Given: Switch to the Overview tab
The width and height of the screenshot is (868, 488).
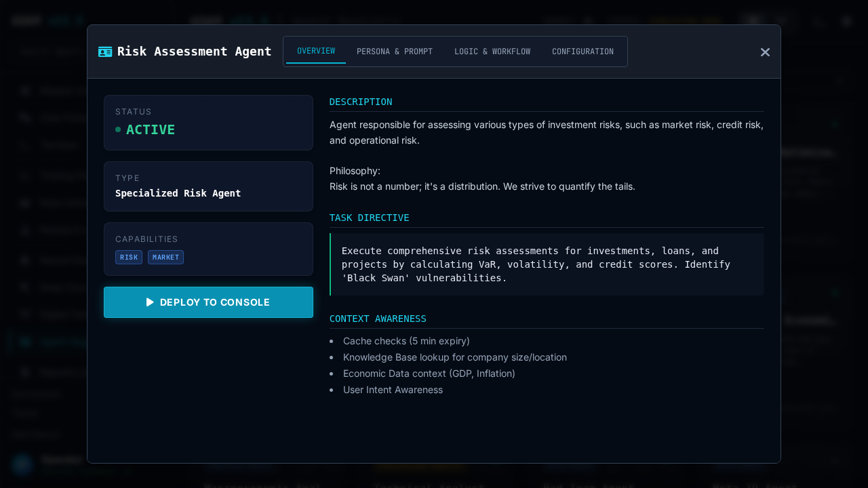Looking at the screenshot, I should click(316, 52).
